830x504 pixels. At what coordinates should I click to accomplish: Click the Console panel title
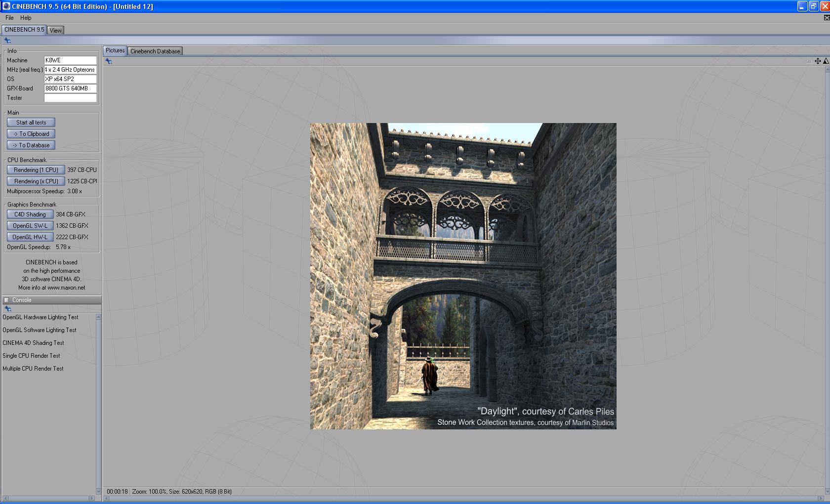pyautogui.click(x=22, y=300)
